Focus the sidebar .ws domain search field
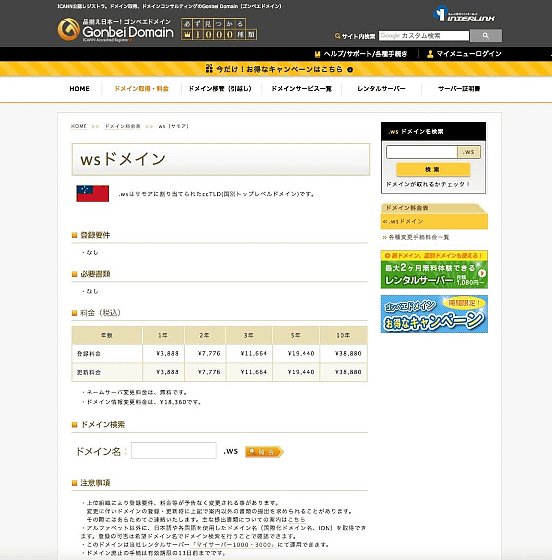 422,152
